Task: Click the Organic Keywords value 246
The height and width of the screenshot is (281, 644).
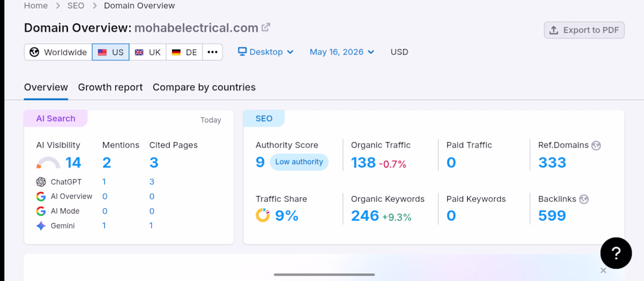Action: pyautogui.click(x=365, y=215)
